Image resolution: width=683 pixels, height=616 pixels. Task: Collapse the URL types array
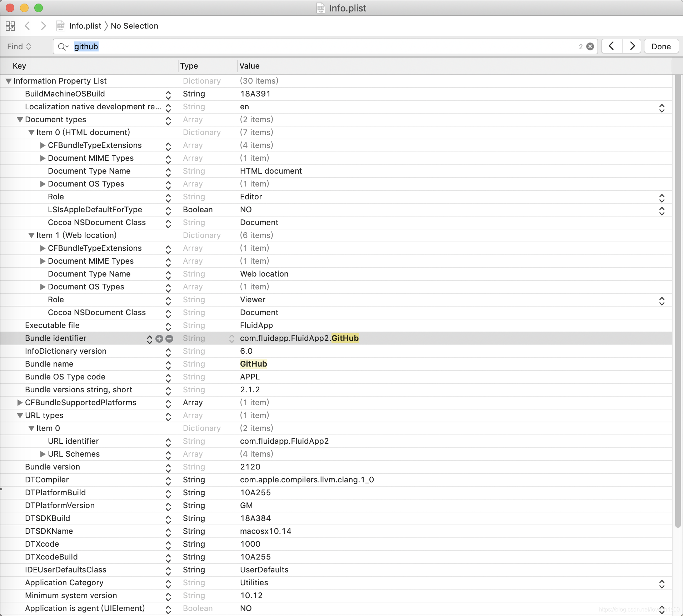(20, 416)
